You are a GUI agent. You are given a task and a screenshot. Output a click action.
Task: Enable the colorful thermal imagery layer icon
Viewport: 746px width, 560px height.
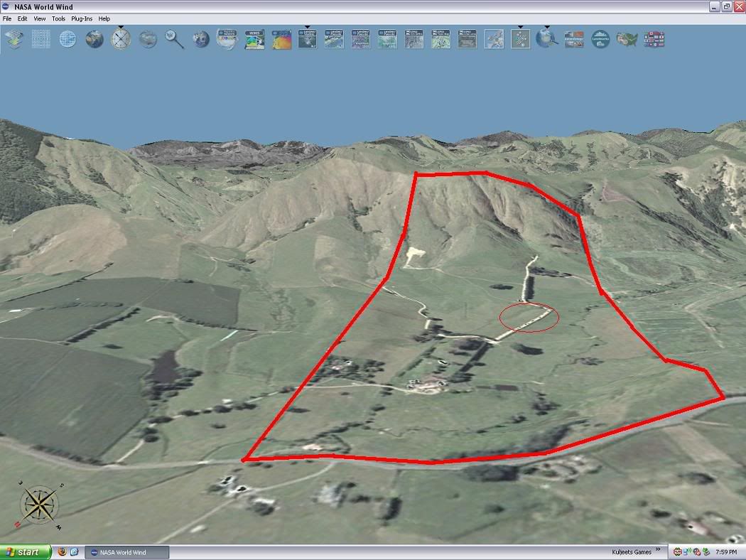point(281,38)
